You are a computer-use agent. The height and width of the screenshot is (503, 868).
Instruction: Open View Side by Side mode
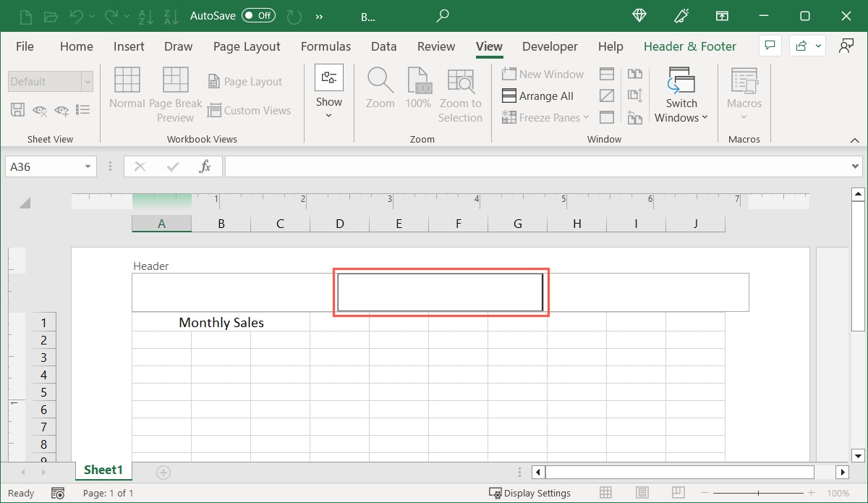pyautogui.click(x=635, y=73)
